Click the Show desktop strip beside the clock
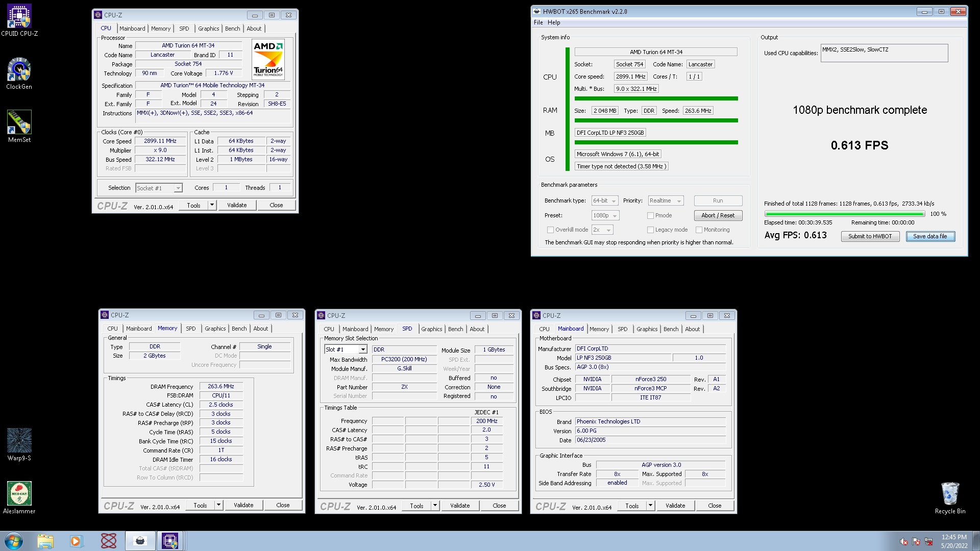Image resolution: width=980 pixels, height=551 pixels. pos(976,541)
